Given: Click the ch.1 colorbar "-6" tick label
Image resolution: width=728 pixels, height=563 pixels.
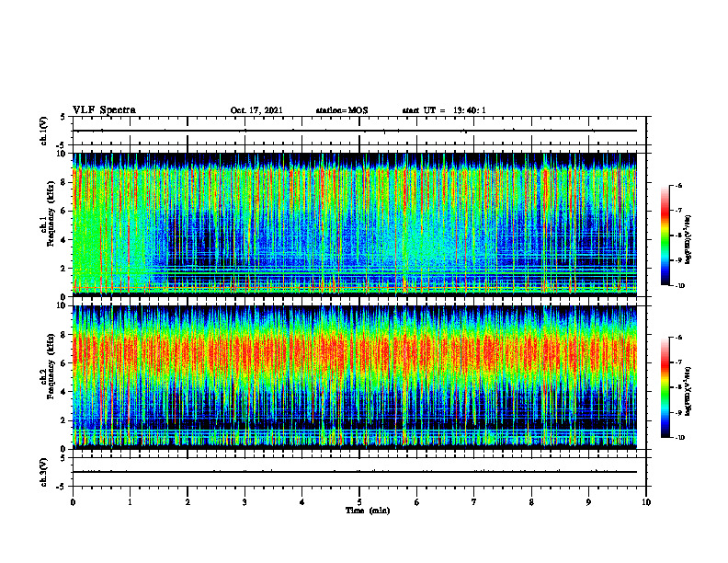Looking at the screenshot, I should tap(678, 186).
